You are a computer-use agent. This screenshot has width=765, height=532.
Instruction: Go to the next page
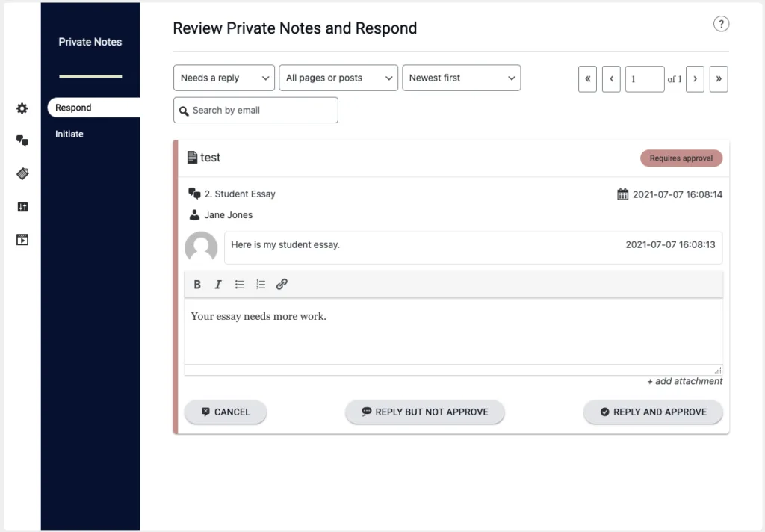(x=695, y=79)
